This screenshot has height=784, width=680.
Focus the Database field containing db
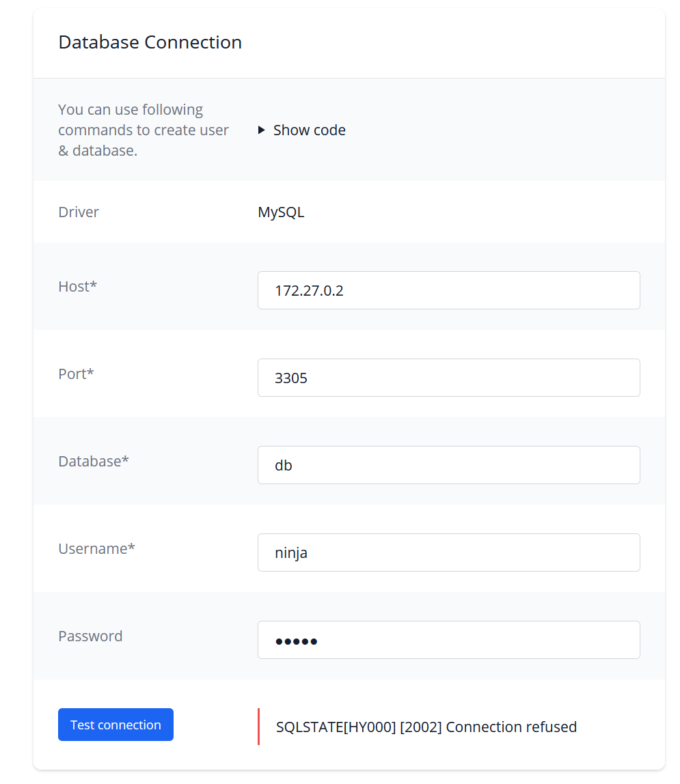click(448, 465)
